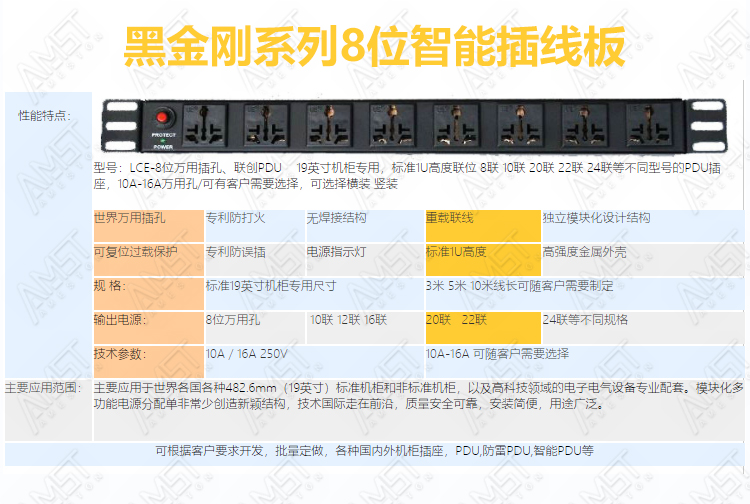Click the 20联 22联 yellow cell
Image resolution: width=750 pixels, height=504 pixels.
point(483,328)
